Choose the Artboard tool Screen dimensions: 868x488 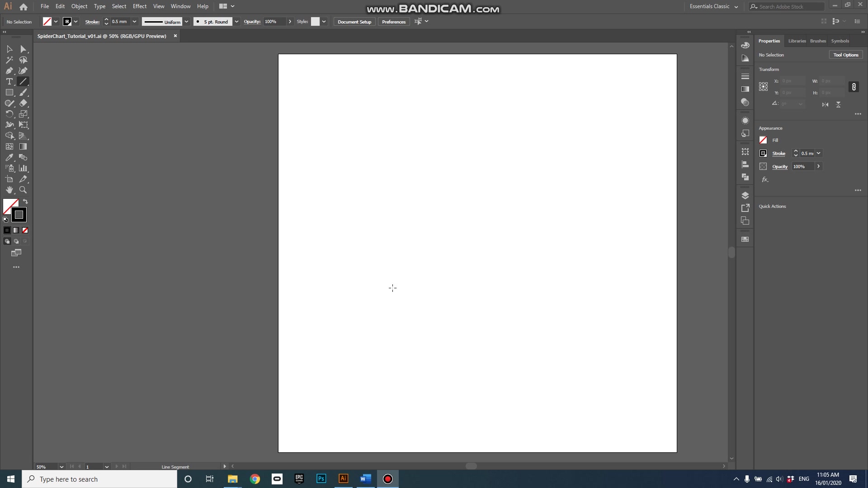pos(9,179)
